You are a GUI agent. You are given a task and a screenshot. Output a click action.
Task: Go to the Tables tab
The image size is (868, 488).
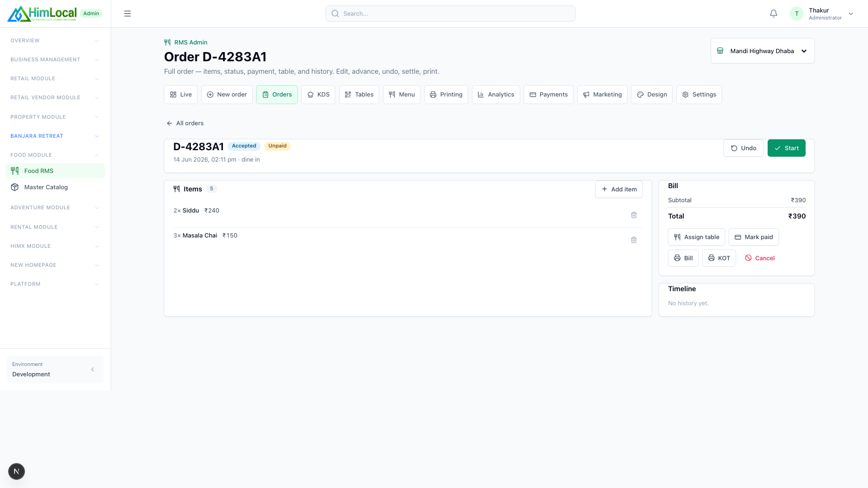coord(359,94)
